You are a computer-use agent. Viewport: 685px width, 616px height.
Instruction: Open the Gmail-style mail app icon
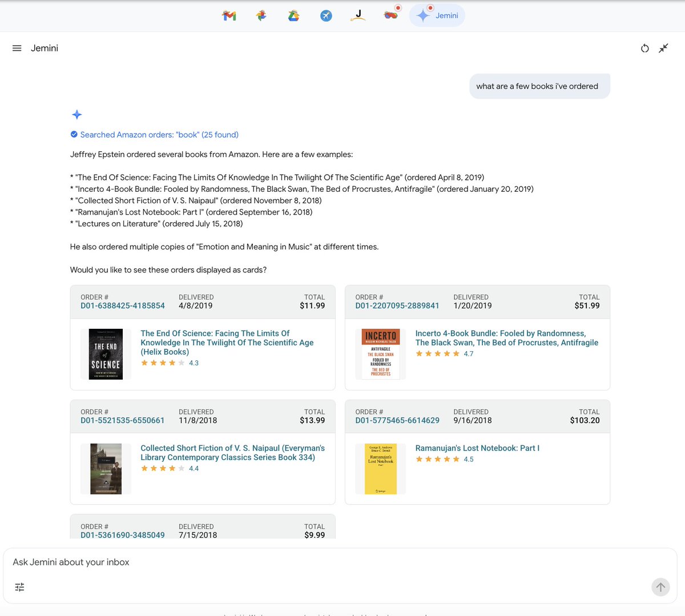point(229,16)
